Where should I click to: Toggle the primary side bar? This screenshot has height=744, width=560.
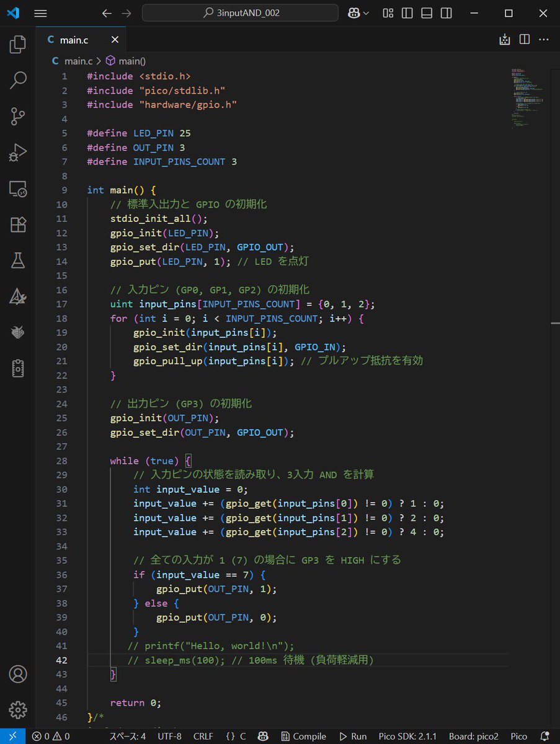click(x=407, y=13)
